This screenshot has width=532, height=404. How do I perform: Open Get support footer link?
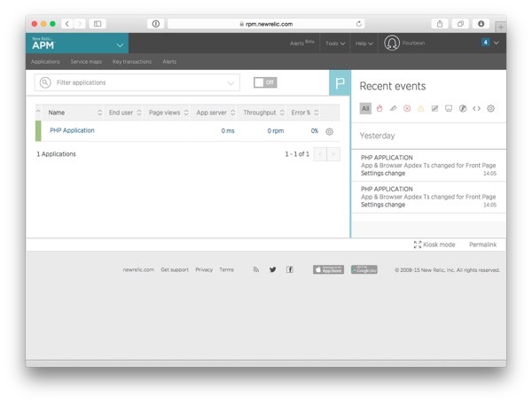pyautogui.click(x=175, y=270)
